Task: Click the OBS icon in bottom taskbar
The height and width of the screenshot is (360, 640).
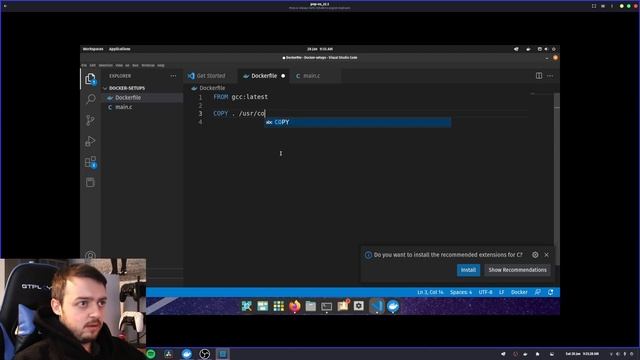Action: coord(204,354)
